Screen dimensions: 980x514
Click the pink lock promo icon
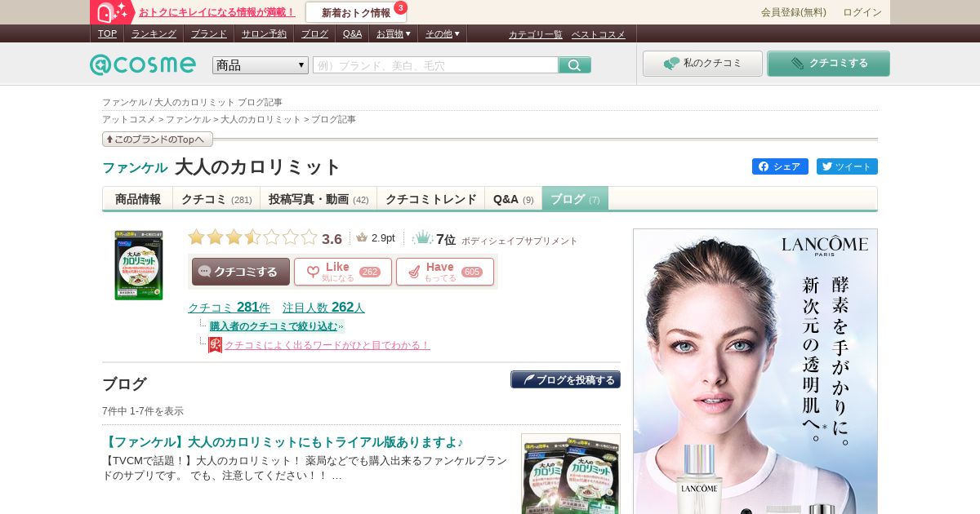click(113, 12)
